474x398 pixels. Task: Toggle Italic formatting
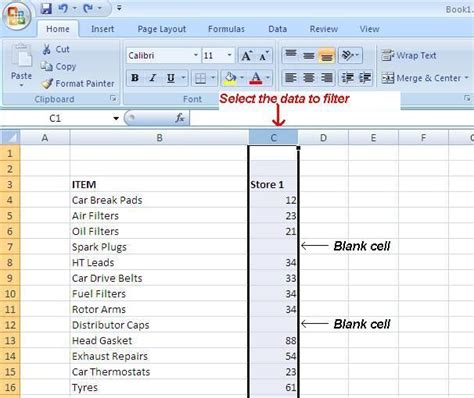[x=153, y=78]
